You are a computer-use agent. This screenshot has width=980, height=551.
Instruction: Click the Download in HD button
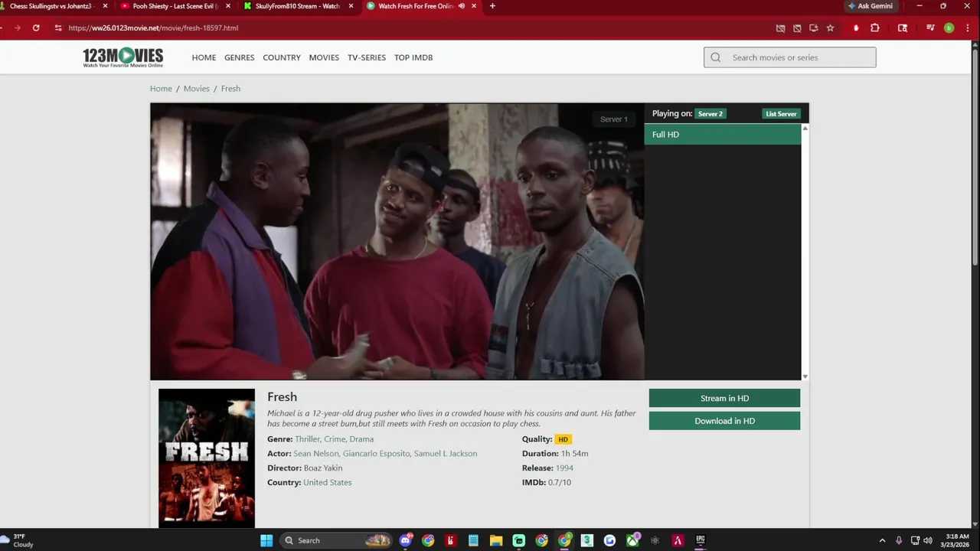coord(724,421)
